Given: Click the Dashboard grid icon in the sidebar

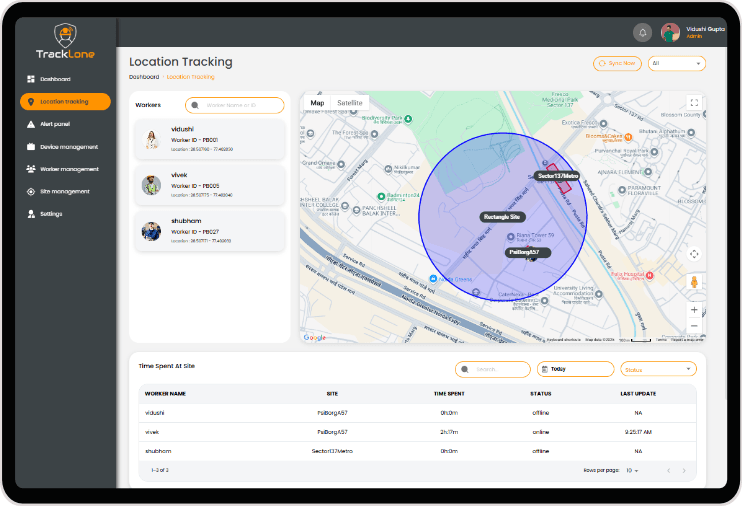Looking at the screenshot, I should (31, 79).
